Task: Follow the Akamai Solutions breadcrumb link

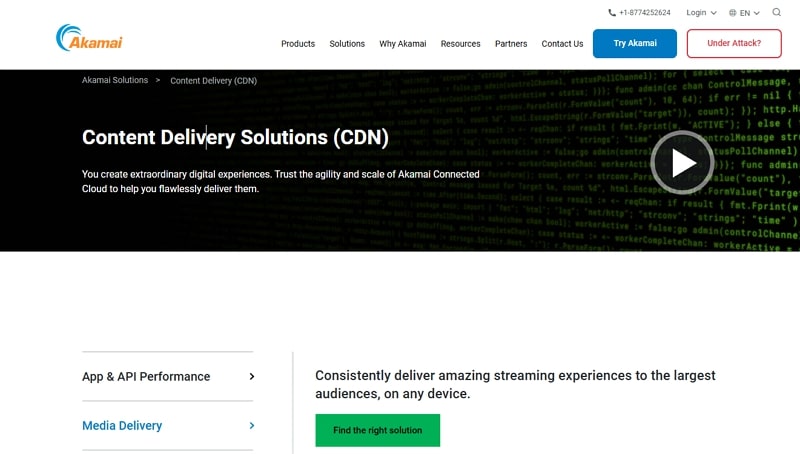Action: click(115, 80)
